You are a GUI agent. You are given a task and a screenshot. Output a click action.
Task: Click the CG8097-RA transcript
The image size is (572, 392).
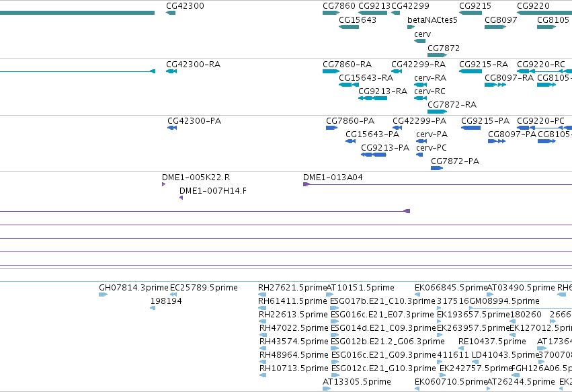coord(495,85)
